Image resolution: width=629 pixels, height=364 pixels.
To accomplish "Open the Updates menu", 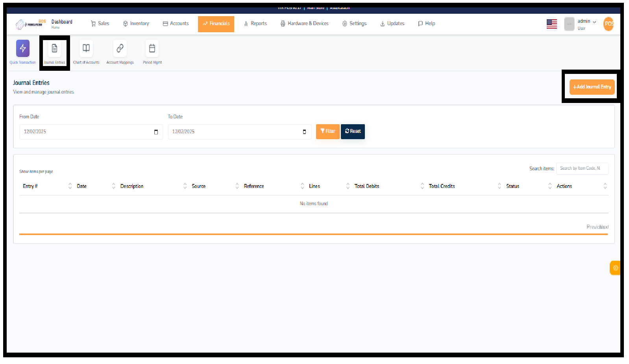I will click(392, 24).
